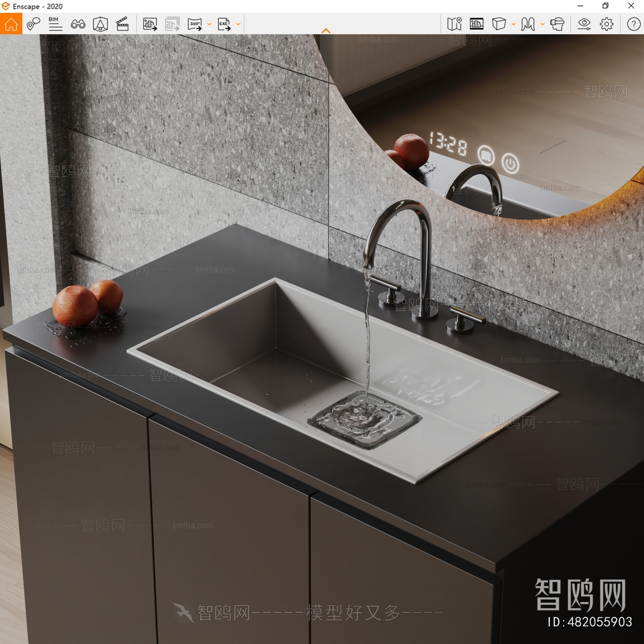Expand the wings mode dropdown arrow
Viewport: 644px width, 644px height.
[x=543, y=24]
